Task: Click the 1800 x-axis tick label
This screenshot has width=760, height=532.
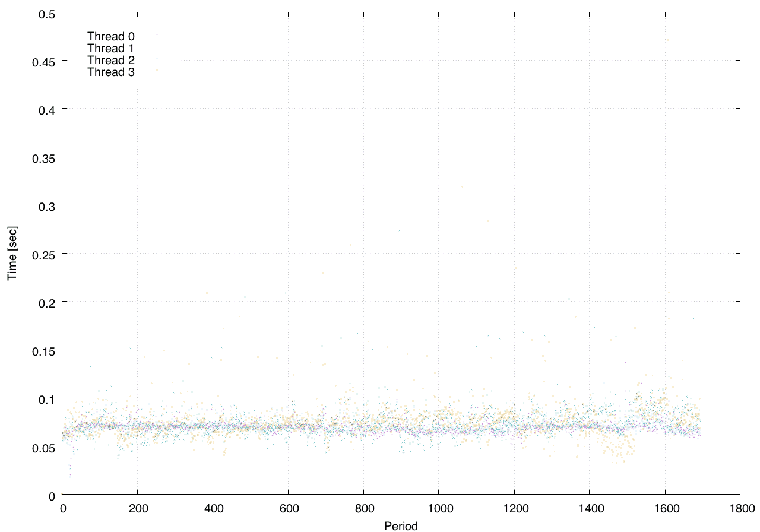Action: pyautogui.click(x=740, y=509)
